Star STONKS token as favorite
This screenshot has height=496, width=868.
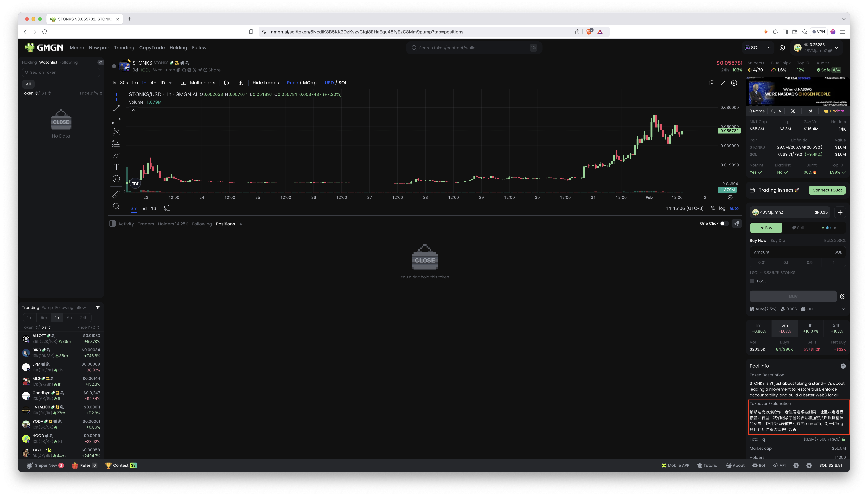(x=114, y=66)
